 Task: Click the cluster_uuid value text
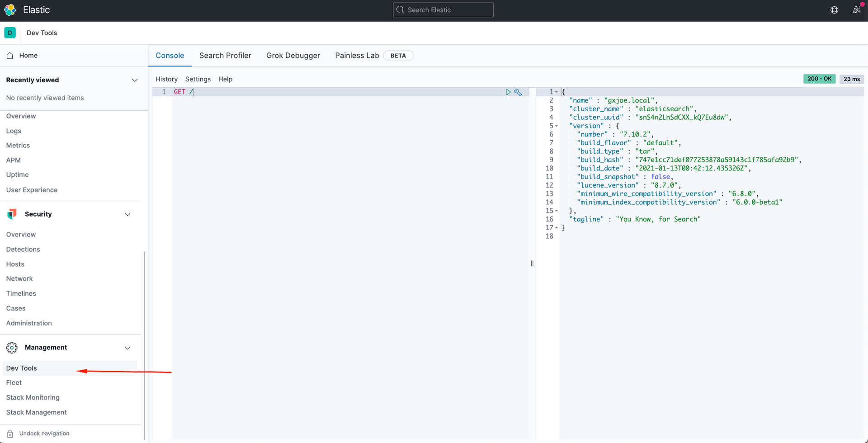click(682, 118)
